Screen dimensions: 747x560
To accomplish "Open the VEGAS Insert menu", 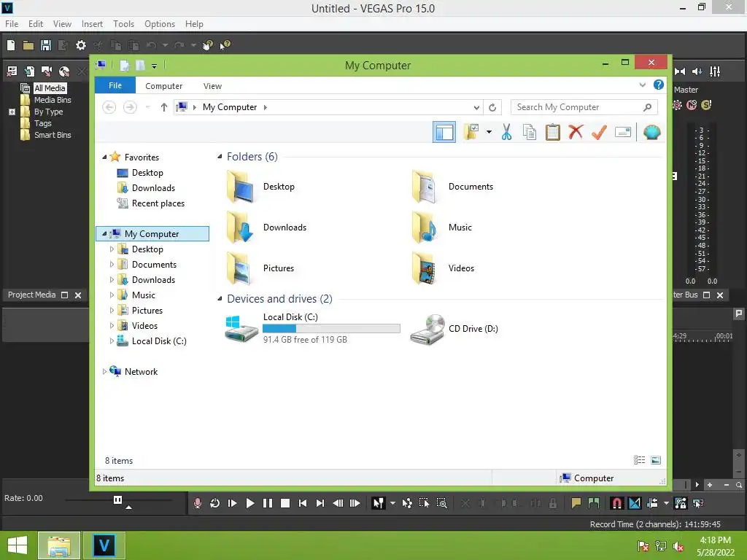I will (x=92, y=24).
